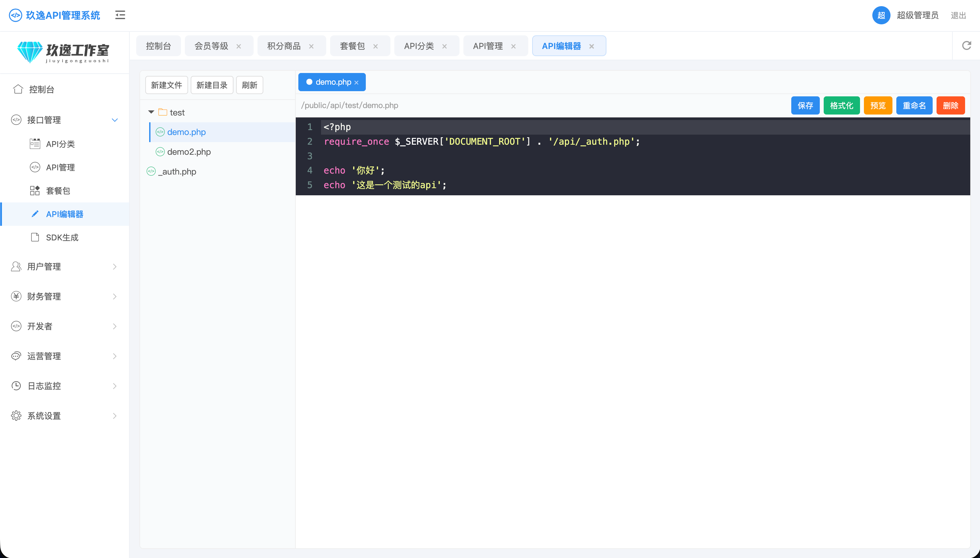
Task: Open 控制台 in the sidebar
Action: [x=64, y=89]
